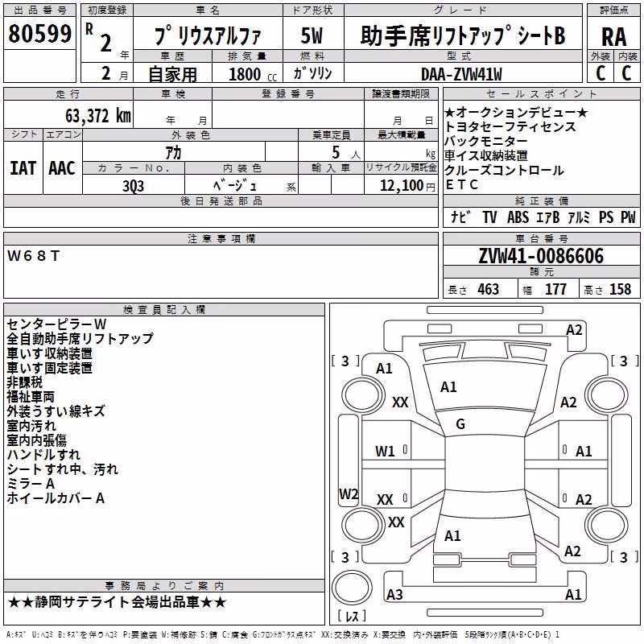
Task: Click seating capacity 5人
Action: click(346, 153)
